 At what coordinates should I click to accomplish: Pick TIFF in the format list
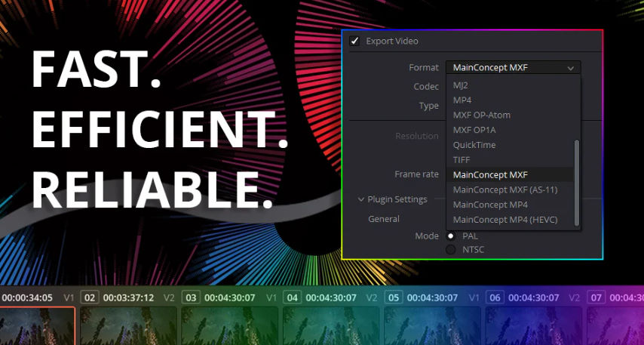coord(462,159)
